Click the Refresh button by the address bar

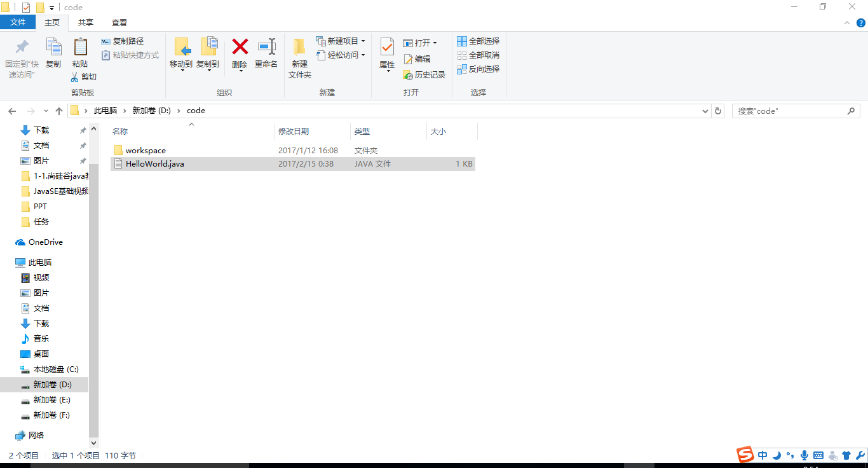click(719, 111)
